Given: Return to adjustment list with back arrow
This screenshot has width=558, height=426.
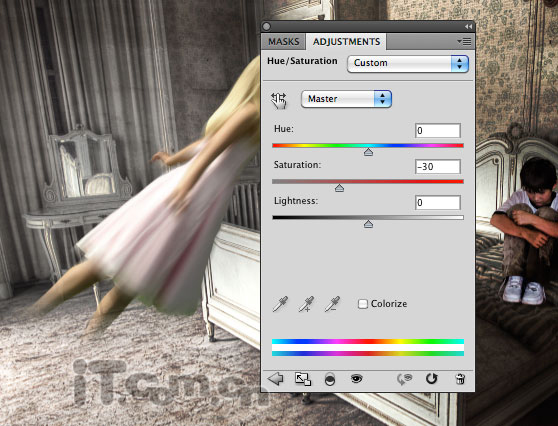Looking at the screenshot, I should click(x=275, y=379).
